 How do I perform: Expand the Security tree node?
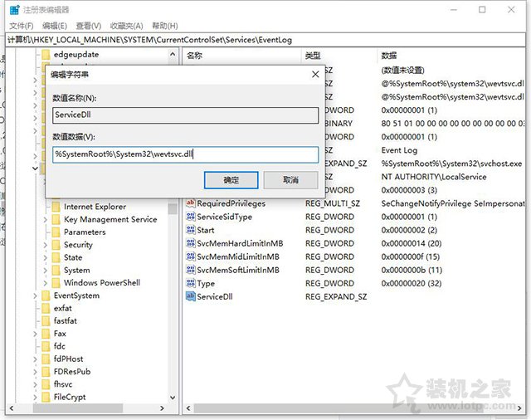(x=46, y=245)
